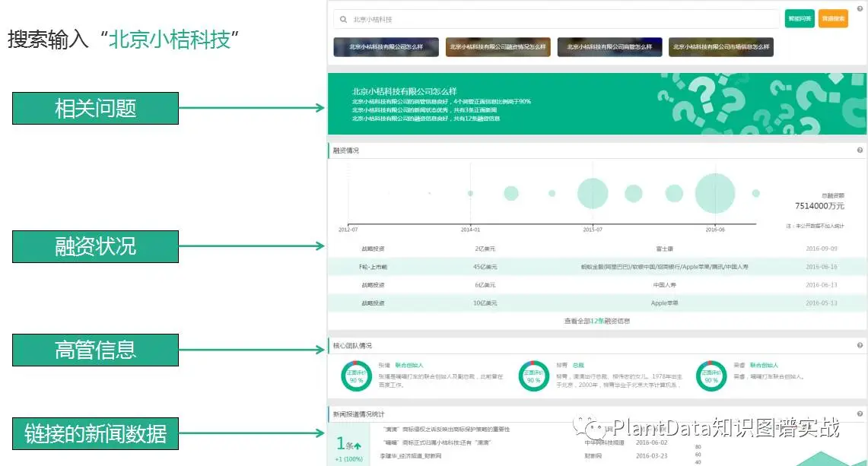Open help icon of 新闻报道情况统计 panel
Screen dimensions: 868x466
pyautogui.click(x=860, y=414)
